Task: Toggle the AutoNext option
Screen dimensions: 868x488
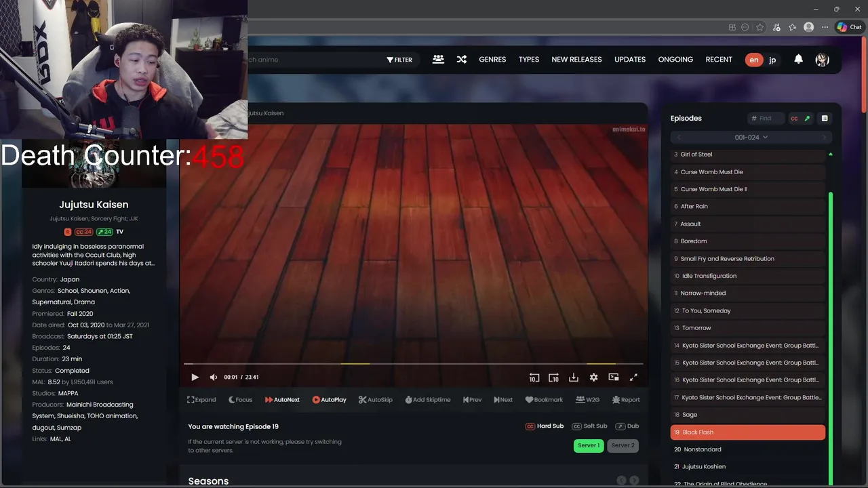Action: (x=282, y=400)
